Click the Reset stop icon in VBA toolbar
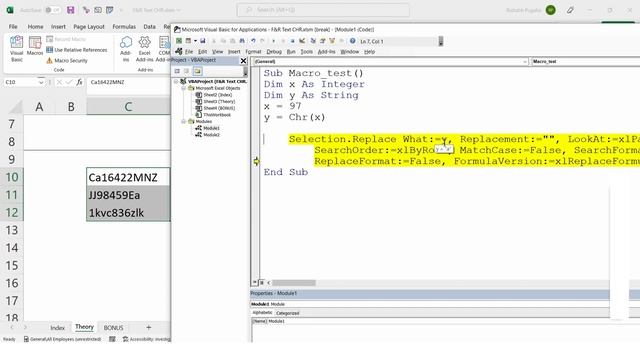The height and width of the screenshot is (360, 640). (292, 41)
